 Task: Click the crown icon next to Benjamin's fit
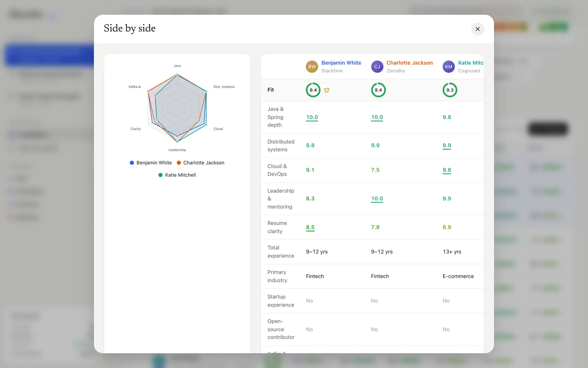tap(327, 90)
